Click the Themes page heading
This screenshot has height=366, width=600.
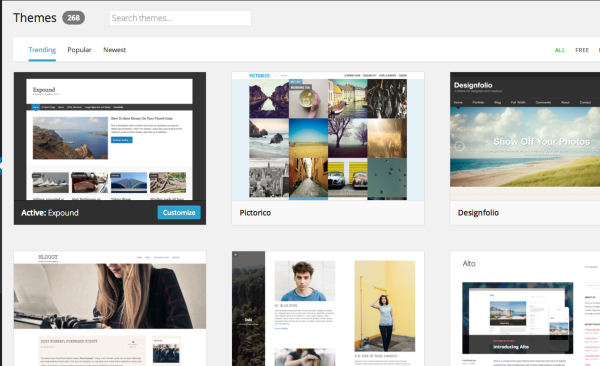pos(35,18)
